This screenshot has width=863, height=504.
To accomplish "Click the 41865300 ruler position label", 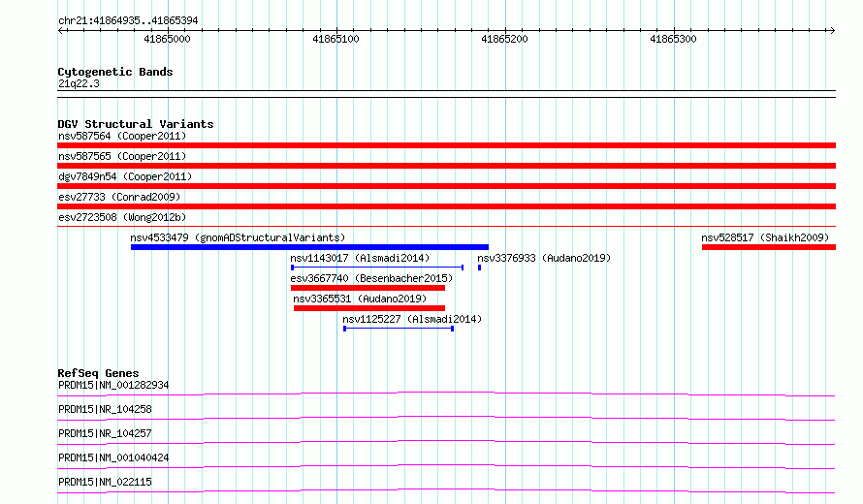I will pyautogui.click(x=673, y=39).
